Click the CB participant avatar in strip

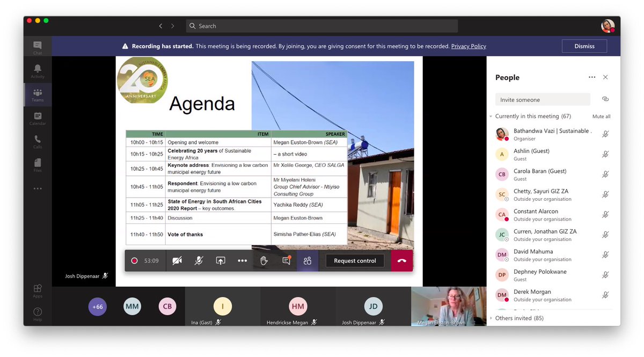[167, 307]
